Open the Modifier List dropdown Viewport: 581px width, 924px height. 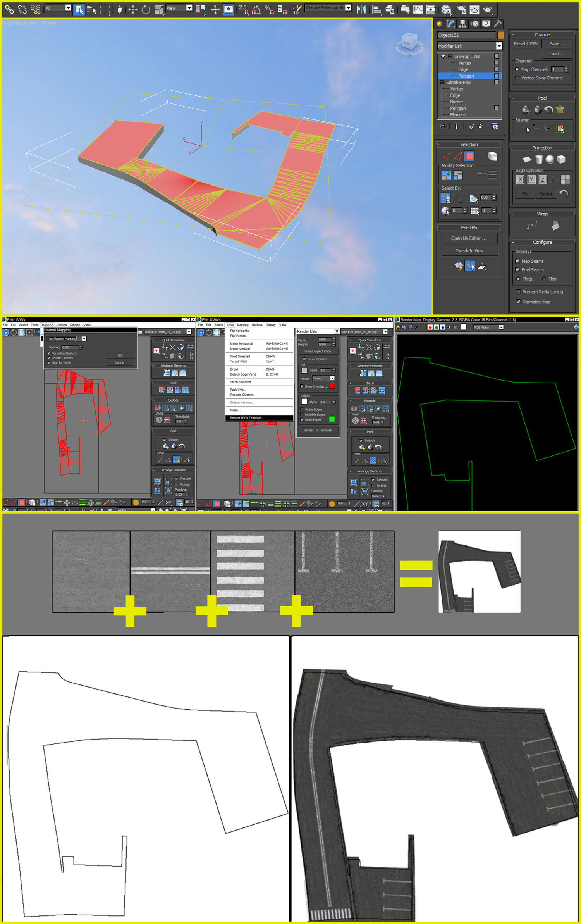[x=499, y=46]
